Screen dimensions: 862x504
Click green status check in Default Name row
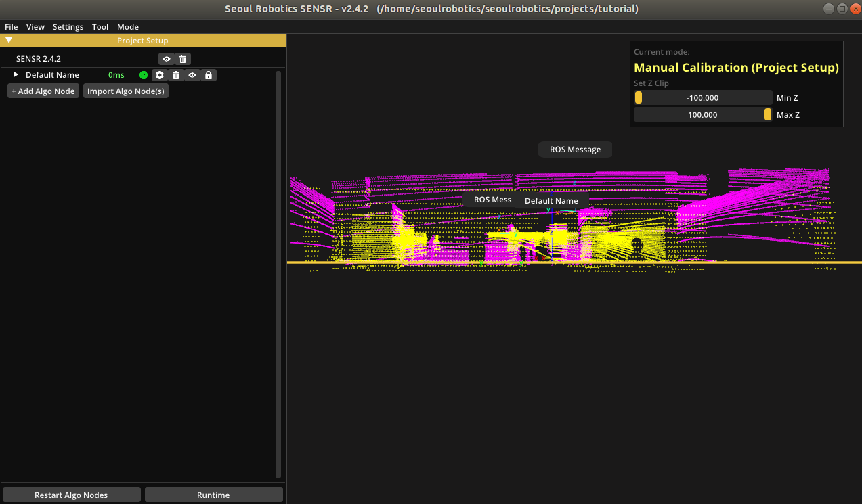[144, 75]
